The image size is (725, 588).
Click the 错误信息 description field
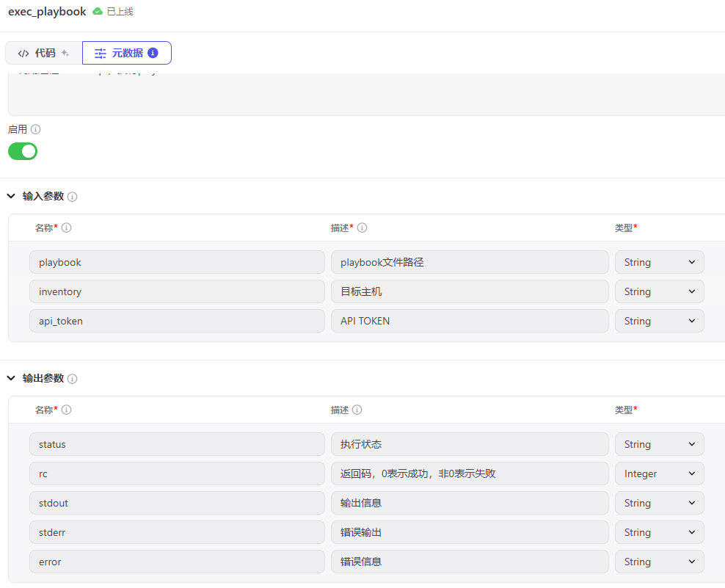[x=470, y=562]
